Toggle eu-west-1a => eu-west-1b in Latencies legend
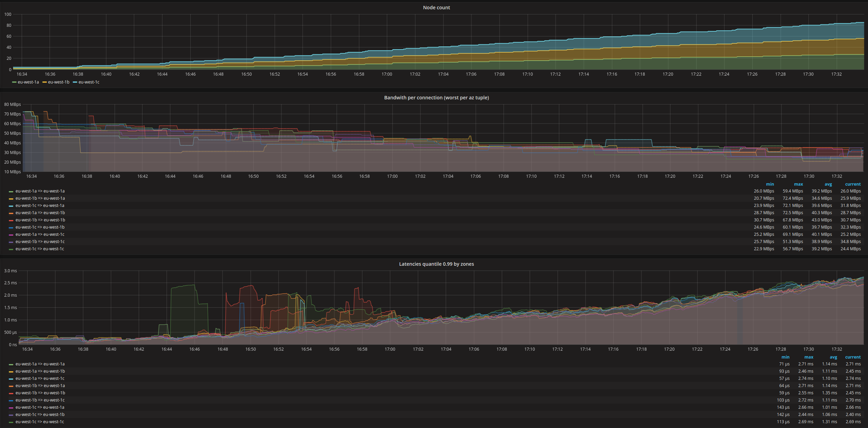 40,371
